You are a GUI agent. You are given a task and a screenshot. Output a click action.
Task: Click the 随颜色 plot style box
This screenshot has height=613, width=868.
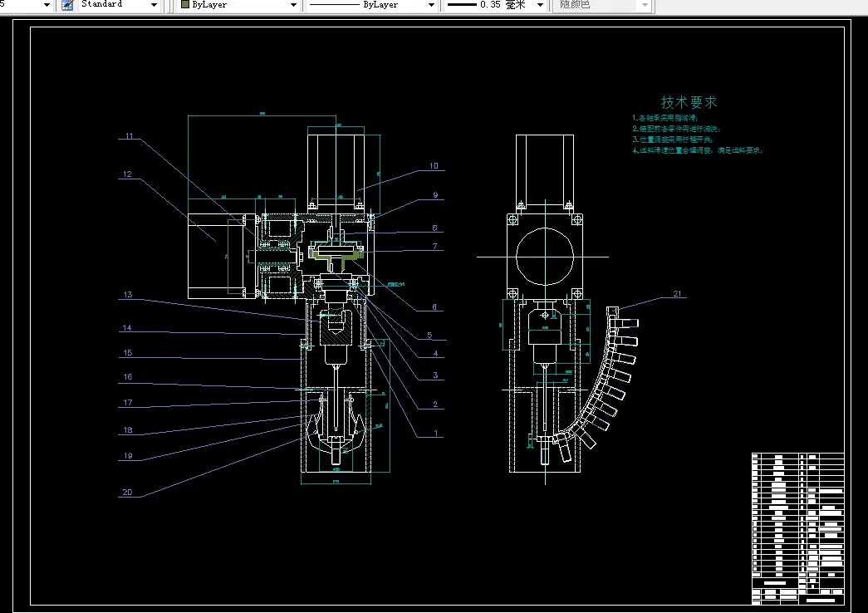click(x=603, y=5)
